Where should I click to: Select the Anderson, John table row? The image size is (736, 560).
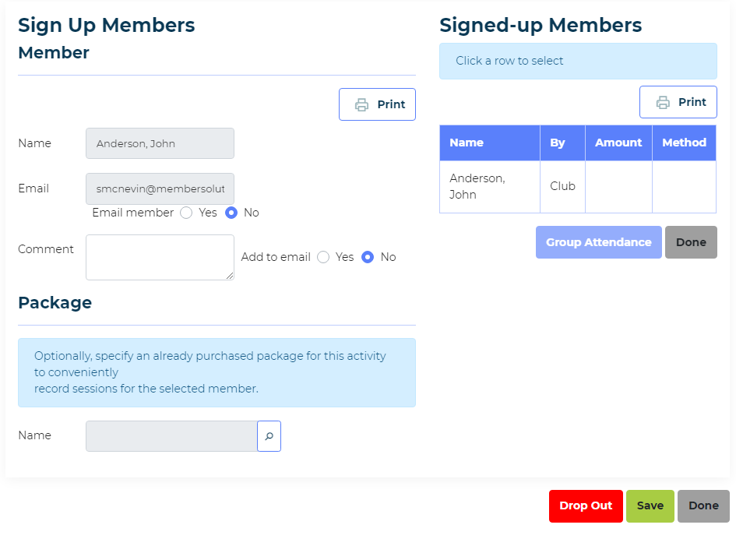578,187
